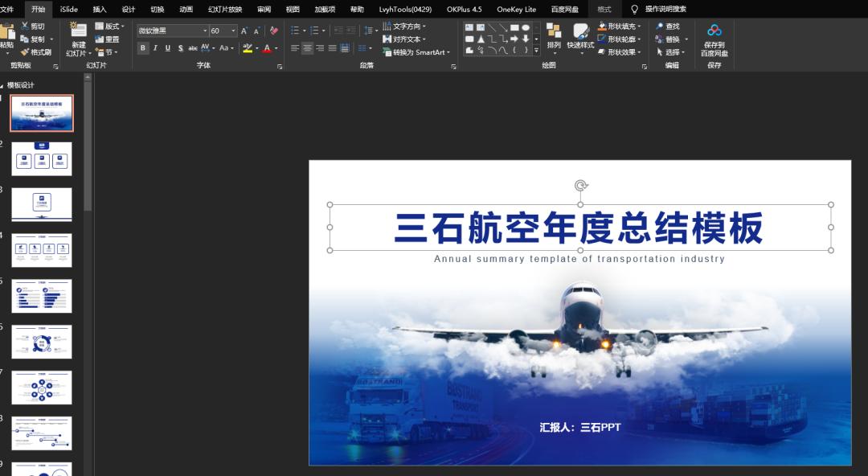Image resolution: width=868 pixels, height=476 pixels.
Task: Select slide 3 thumbnail in the panel
Action: 41,204
